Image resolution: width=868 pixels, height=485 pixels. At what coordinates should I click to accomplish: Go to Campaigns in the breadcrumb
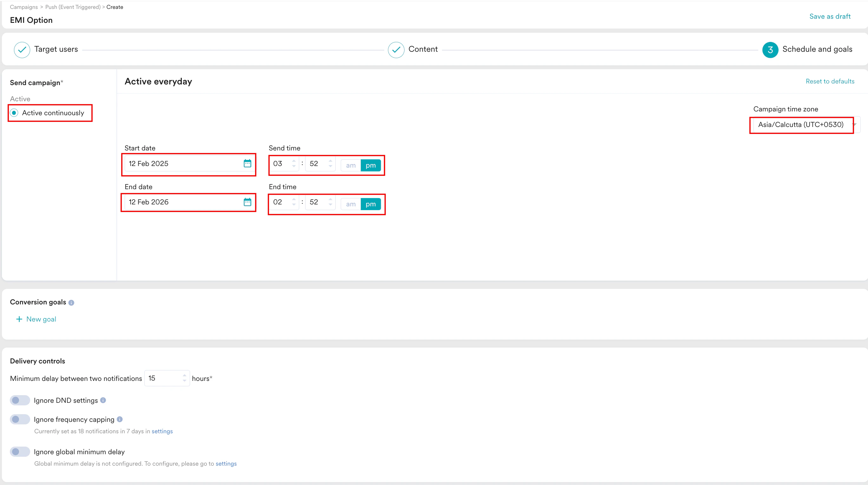point(24,7)
